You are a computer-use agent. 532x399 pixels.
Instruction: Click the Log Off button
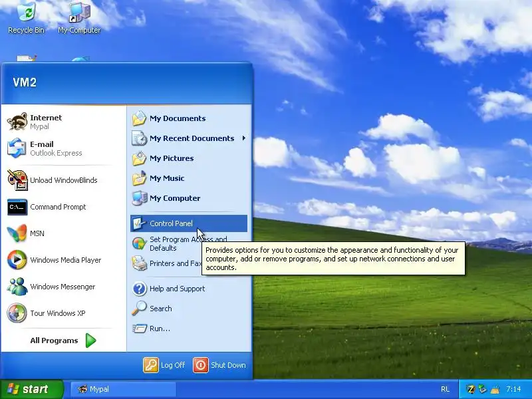click(x=164, y=365)
